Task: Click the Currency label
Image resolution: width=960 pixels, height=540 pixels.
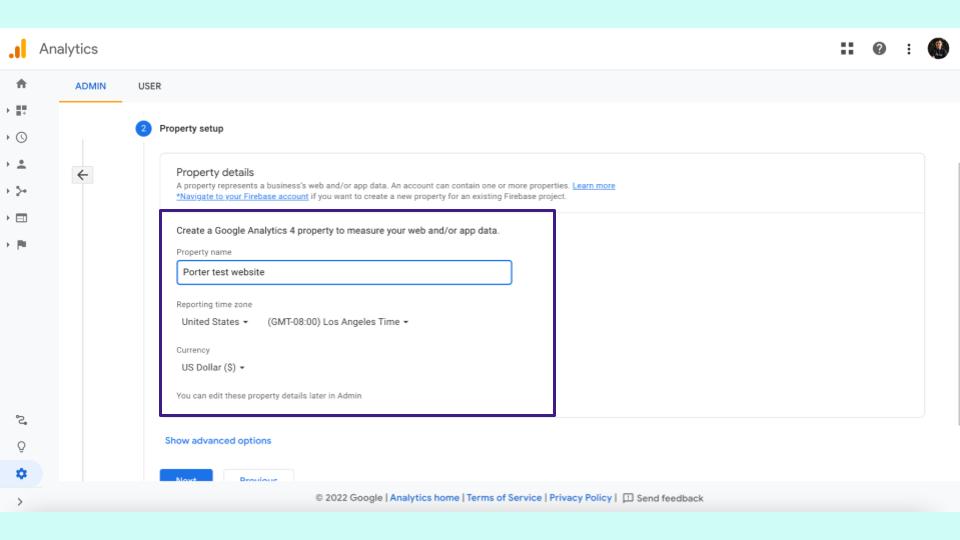Action: (x=193, y=350)
